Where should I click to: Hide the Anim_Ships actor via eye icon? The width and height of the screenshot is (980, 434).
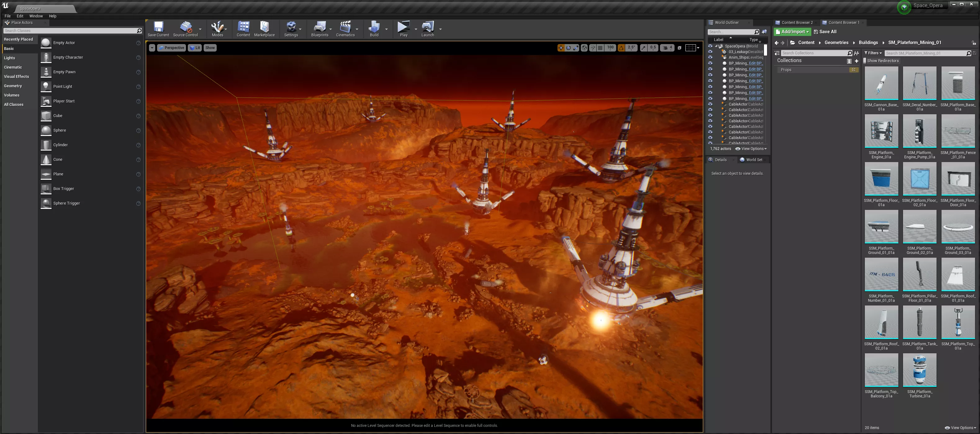coord(710,57)
